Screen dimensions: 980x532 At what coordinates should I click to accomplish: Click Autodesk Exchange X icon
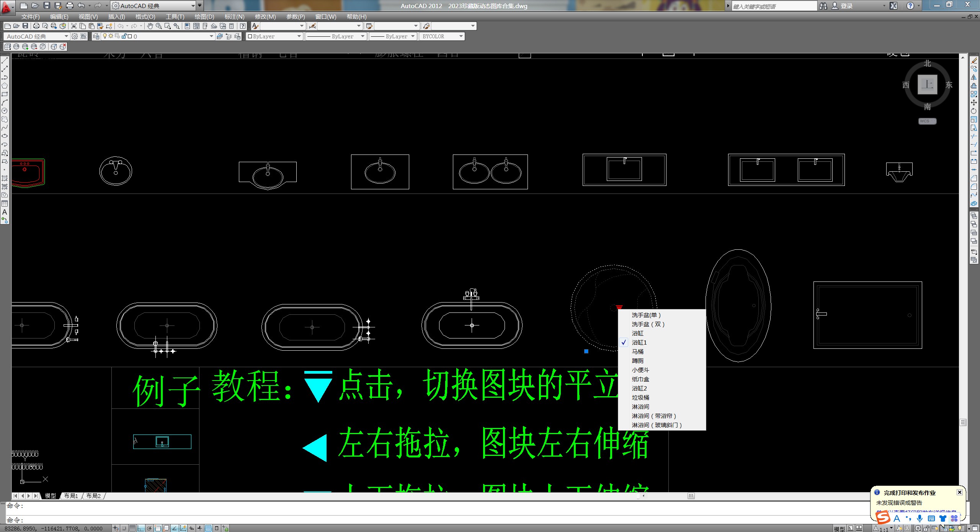tap(893, 6)
